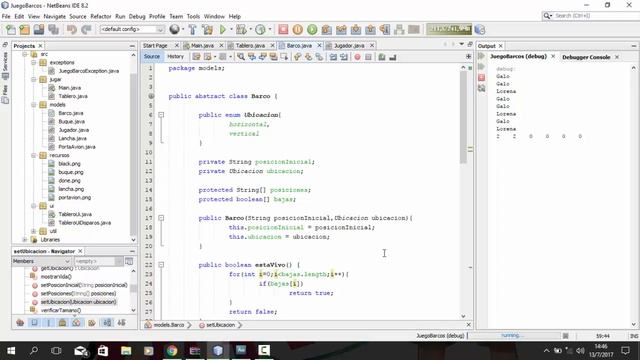Image resolution: width=640 pixels, height=360 pixels.
Task: Click the Find Selection magnifier in editor toolbar
Action: pos(241,57)
